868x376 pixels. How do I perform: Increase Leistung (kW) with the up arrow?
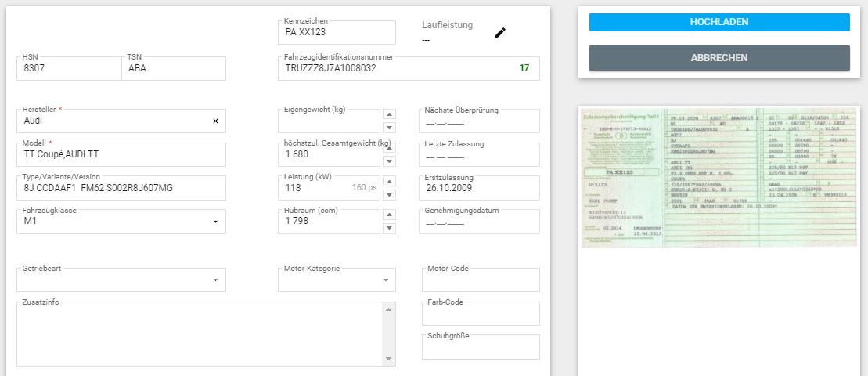(x=390, y=181)
